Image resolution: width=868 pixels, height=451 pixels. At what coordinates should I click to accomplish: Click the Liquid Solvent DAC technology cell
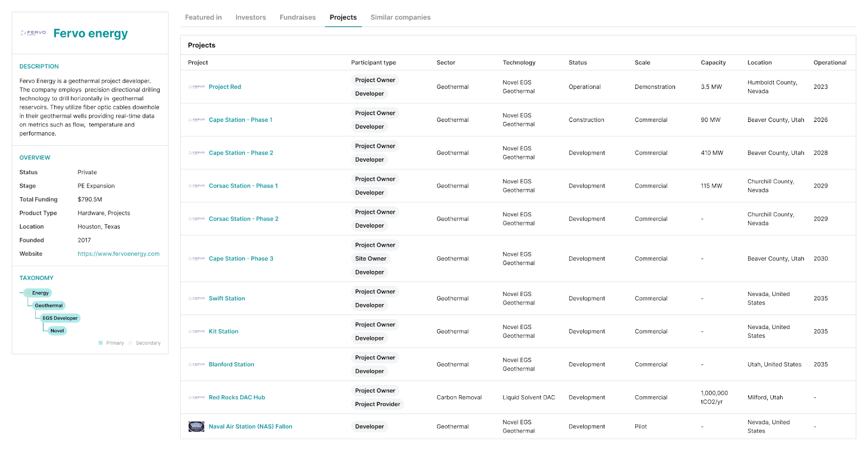[x=529, y=398]
